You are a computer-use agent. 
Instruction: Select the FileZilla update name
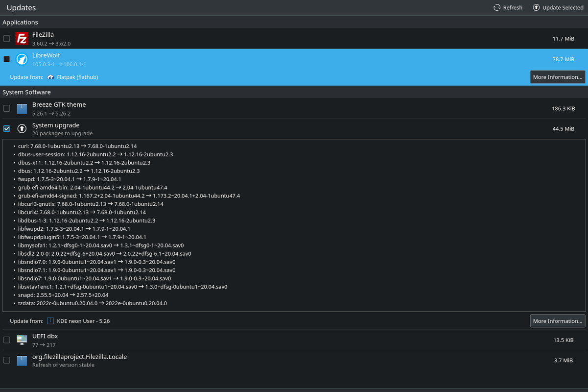pyautogui.click(x=43, y=35)
